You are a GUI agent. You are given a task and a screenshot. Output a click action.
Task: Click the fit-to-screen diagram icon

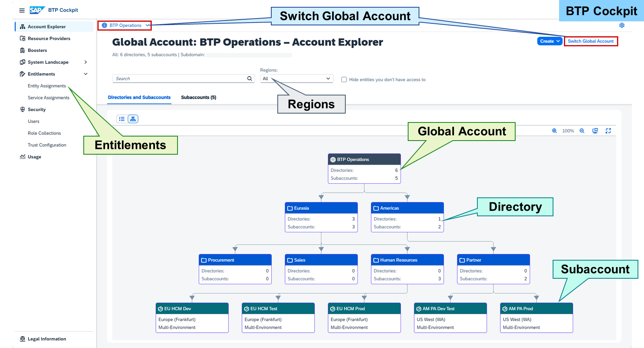pos(595,131)
